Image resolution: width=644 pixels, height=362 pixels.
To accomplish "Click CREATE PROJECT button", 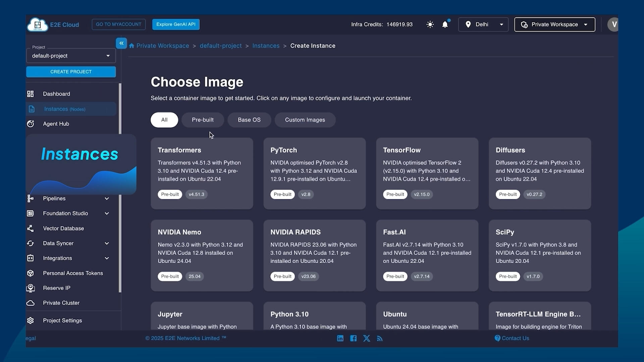I will (71, 72).
